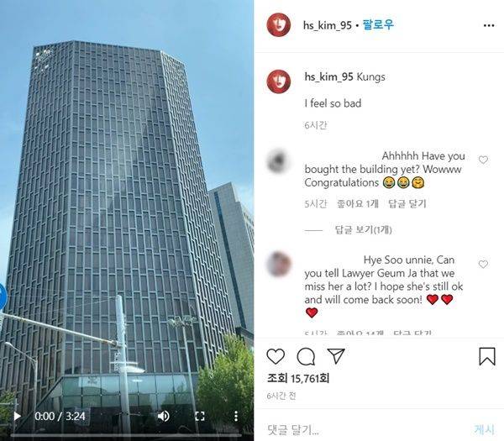The width and height of the screenshot is (504, 441).
Task: Open video player vertical dots menu
Action: [236, 417]
